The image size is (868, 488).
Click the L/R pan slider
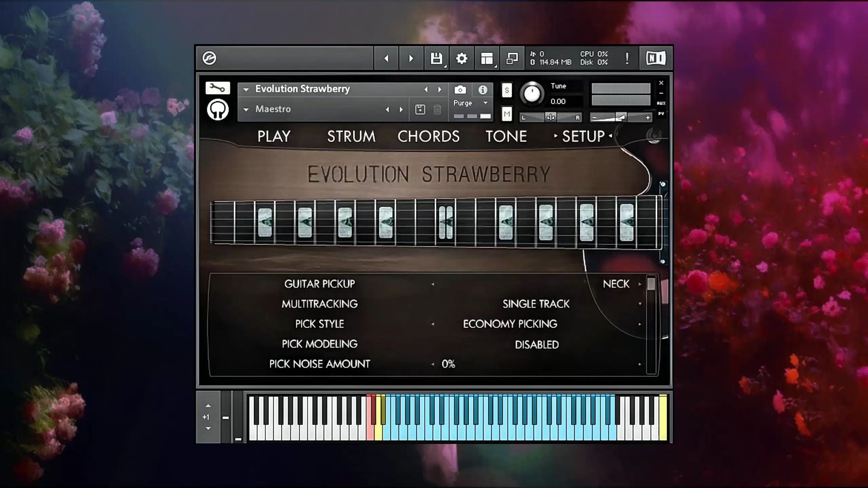coord(551,117)
